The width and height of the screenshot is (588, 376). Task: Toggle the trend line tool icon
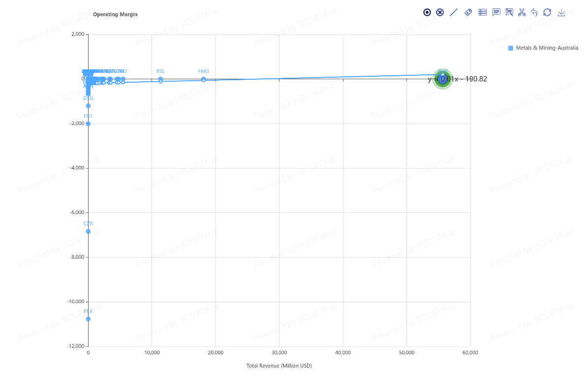(x=454, y=12)
